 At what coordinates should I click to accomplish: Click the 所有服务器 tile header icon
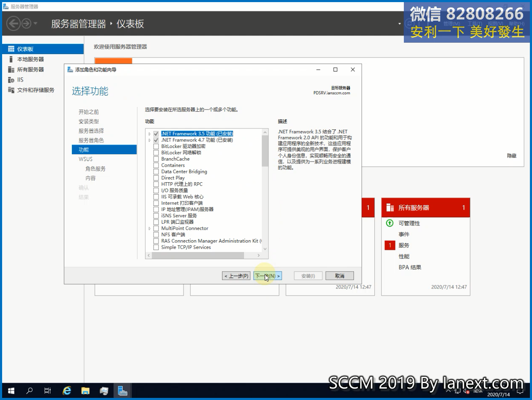tap(389, 208)
